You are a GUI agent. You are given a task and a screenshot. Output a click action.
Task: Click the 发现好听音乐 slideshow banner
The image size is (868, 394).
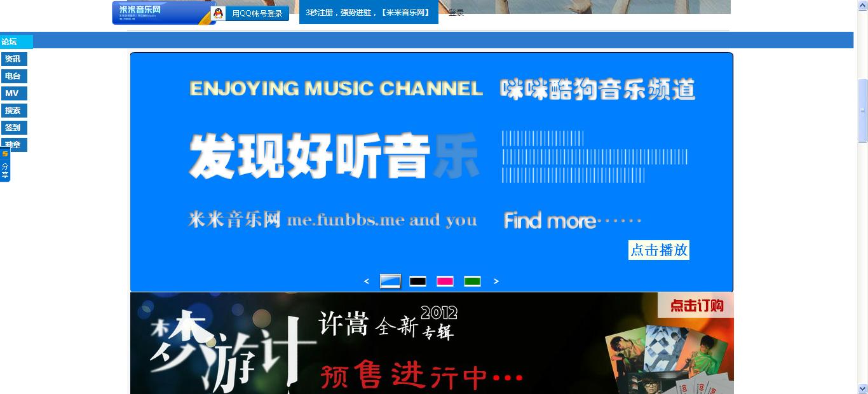tap(431, 172)
